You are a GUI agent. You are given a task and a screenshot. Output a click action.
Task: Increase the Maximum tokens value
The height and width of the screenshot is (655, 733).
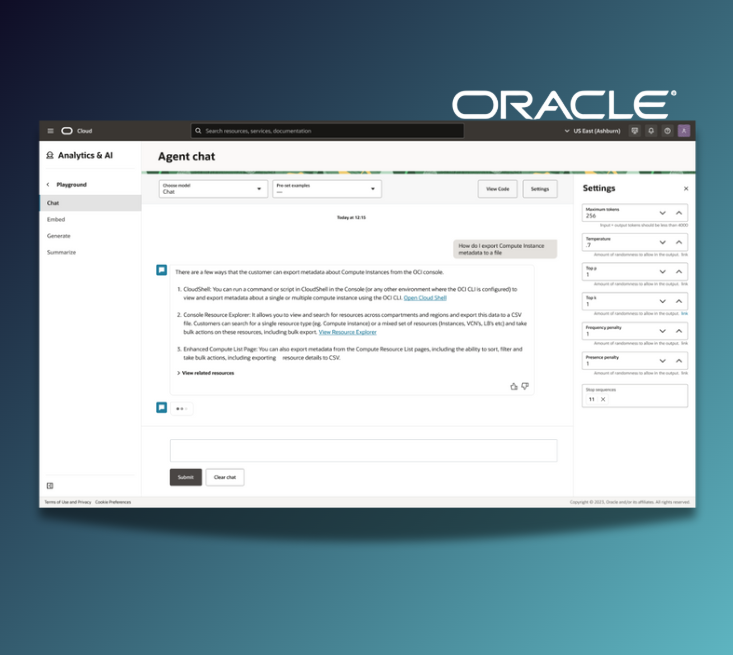[x=679, y=213]
